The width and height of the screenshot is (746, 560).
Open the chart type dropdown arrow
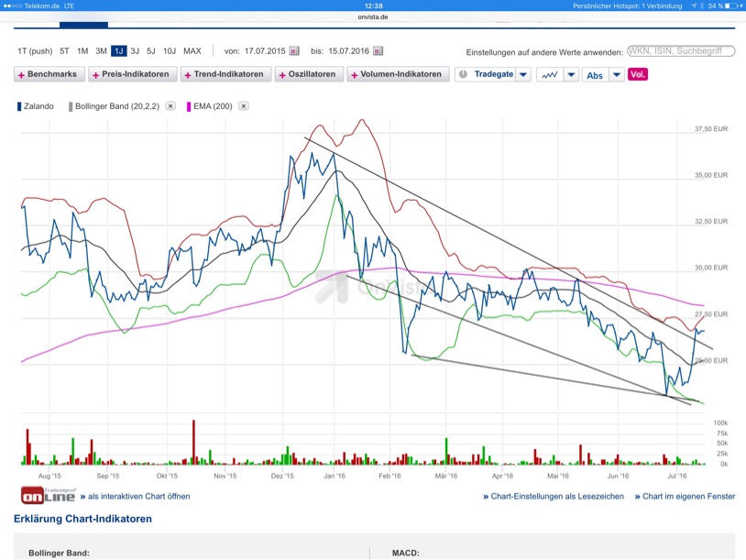pos(571,74)
